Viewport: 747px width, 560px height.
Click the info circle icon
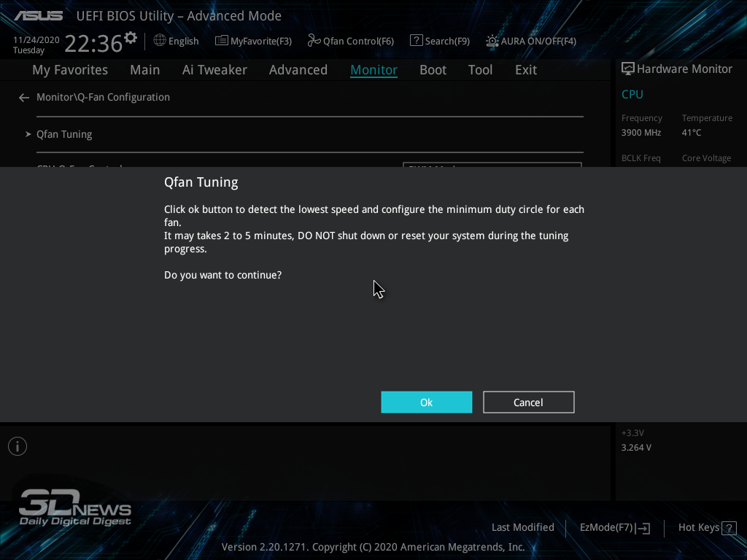pyautogui.click(x=18, y=446)
